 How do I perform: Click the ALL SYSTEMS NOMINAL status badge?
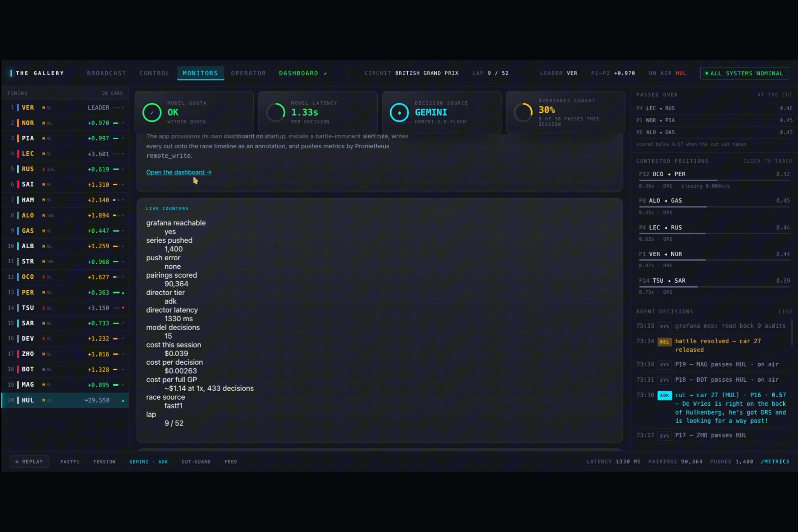click(x=744, y=73)
